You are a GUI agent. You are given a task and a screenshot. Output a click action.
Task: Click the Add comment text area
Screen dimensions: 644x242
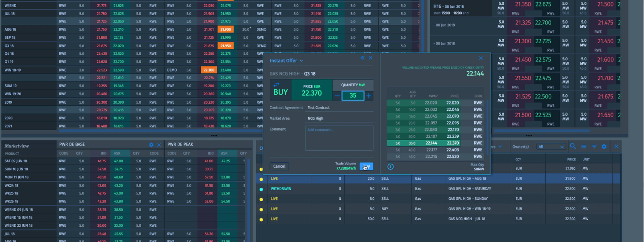click(x=339, y=138)
